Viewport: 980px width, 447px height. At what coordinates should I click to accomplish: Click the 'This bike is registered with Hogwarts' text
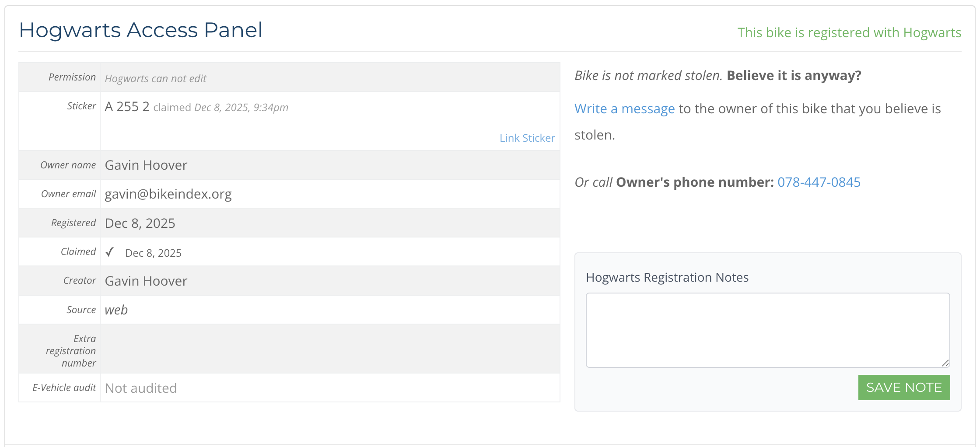pos(849,33)
